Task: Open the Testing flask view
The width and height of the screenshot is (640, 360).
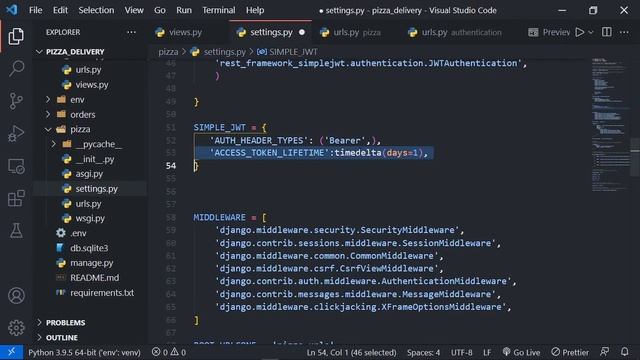Action: tap(16, 231)
